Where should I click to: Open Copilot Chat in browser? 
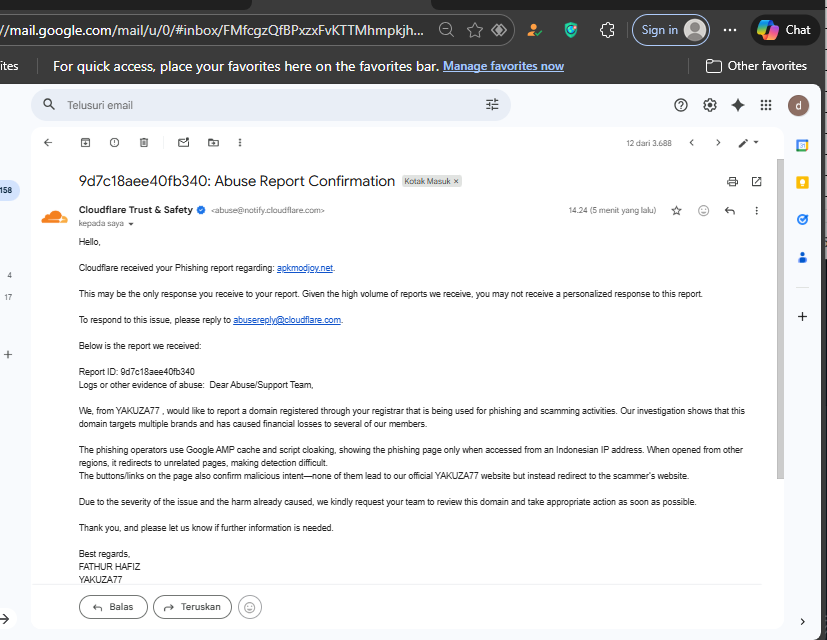[x=784, y=30]
